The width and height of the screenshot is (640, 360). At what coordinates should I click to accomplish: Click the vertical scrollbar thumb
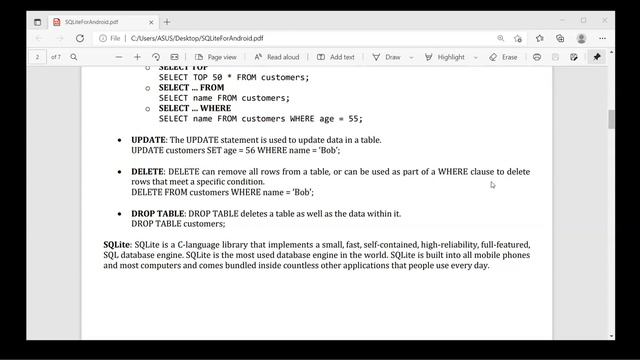(x=611, y=119)
